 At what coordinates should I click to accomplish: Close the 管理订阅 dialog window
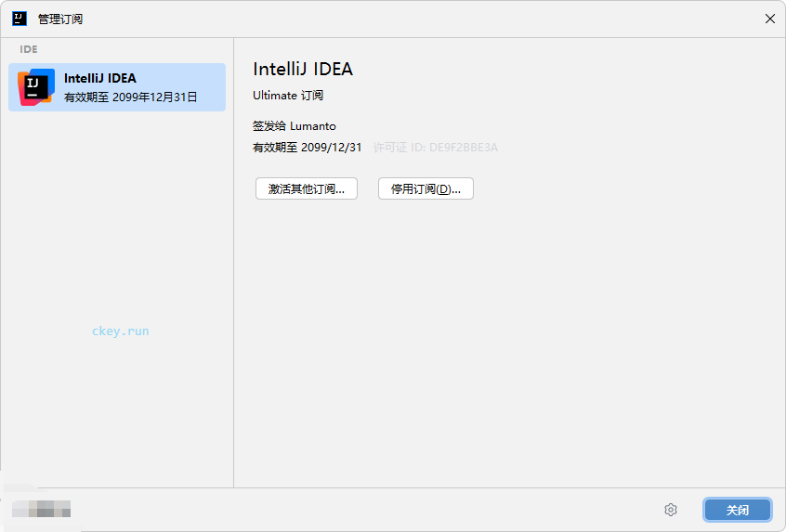(x=770, y=19)
